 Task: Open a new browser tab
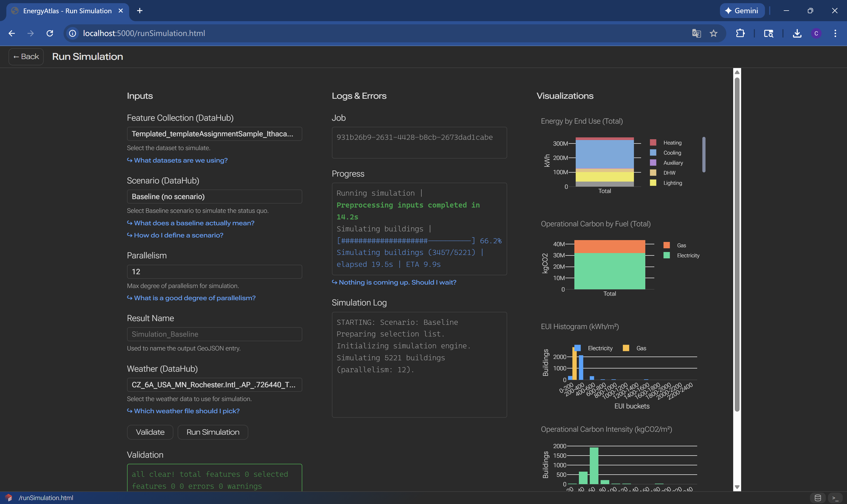tap(139, 11)
